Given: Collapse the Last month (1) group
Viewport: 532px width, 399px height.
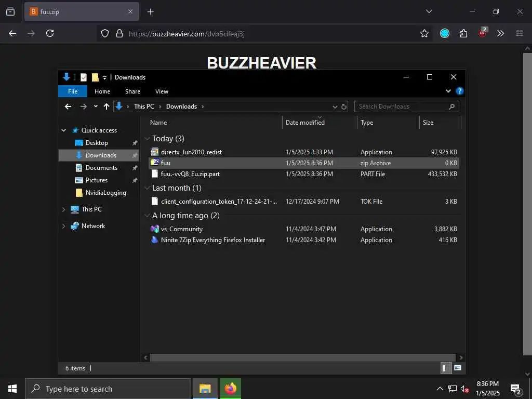Looking at the screenshot, I should click(147, 188).
